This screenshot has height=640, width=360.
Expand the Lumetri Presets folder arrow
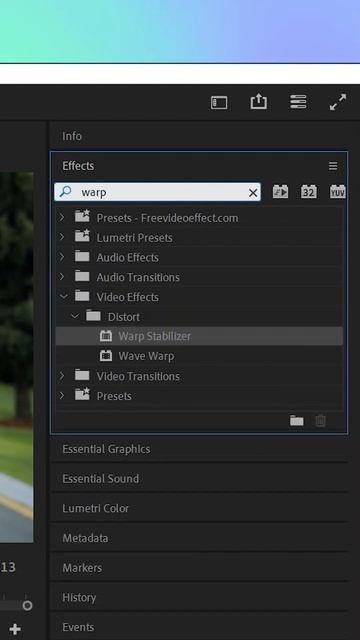62,237
